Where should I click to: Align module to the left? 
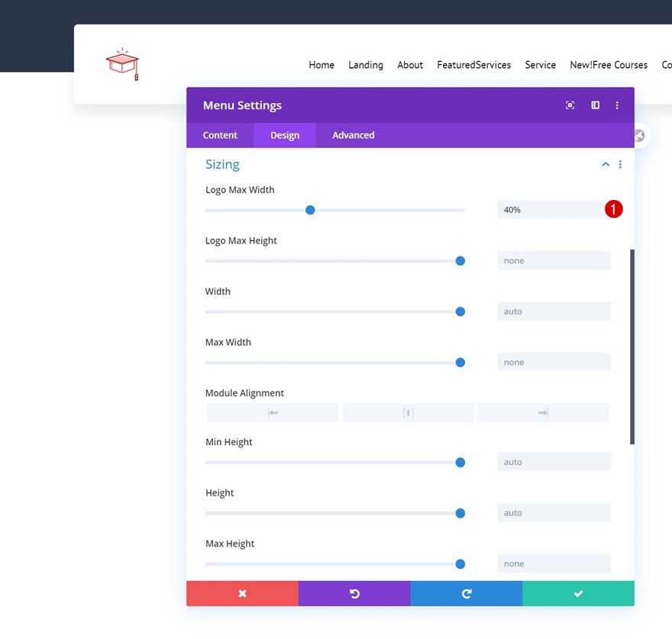point(273,413)
